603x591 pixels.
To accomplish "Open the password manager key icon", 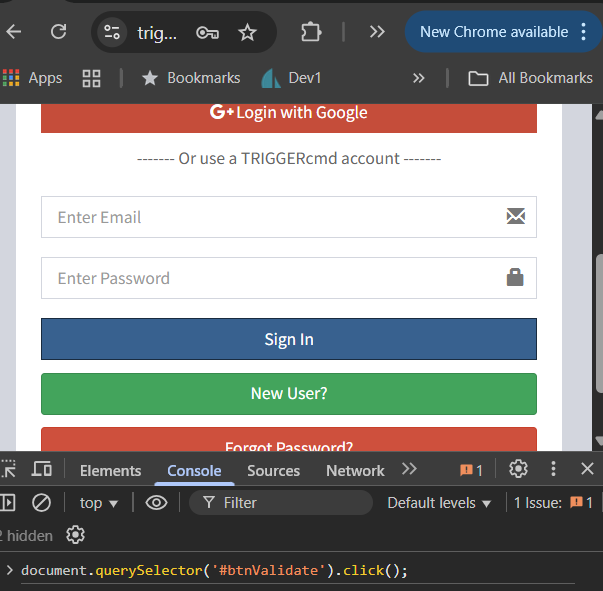I will pyautogui.click(x=207, y=32).
